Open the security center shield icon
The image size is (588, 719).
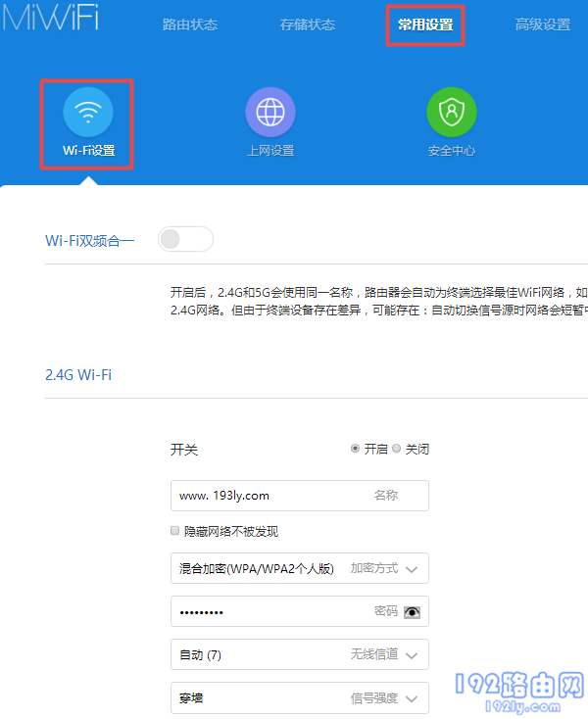click(x=451, y=113)
